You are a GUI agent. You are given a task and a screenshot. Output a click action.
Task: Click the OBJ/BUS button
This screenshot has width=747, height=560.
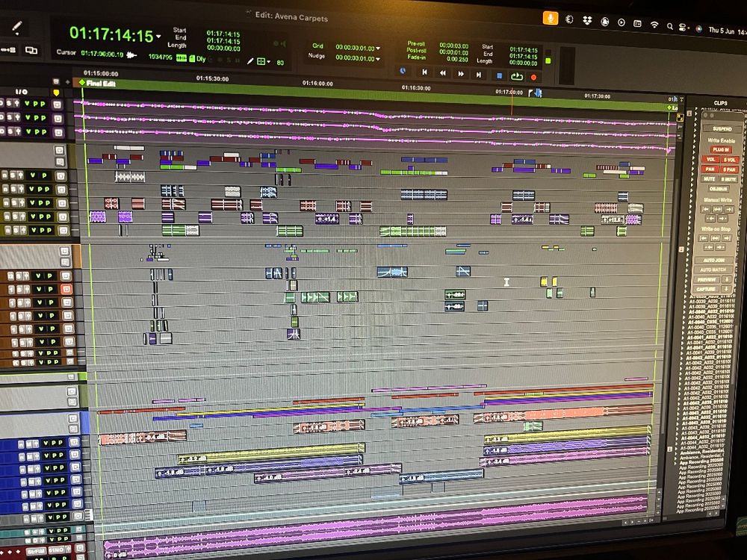point(718,189)
